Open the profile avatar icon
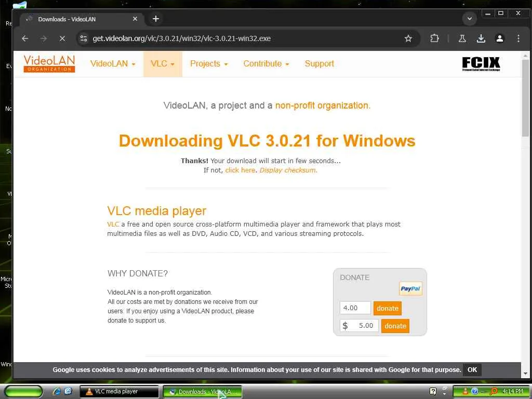Image resolution: width=532 pixels, height=399 pixels. click(x=499, y=38)
